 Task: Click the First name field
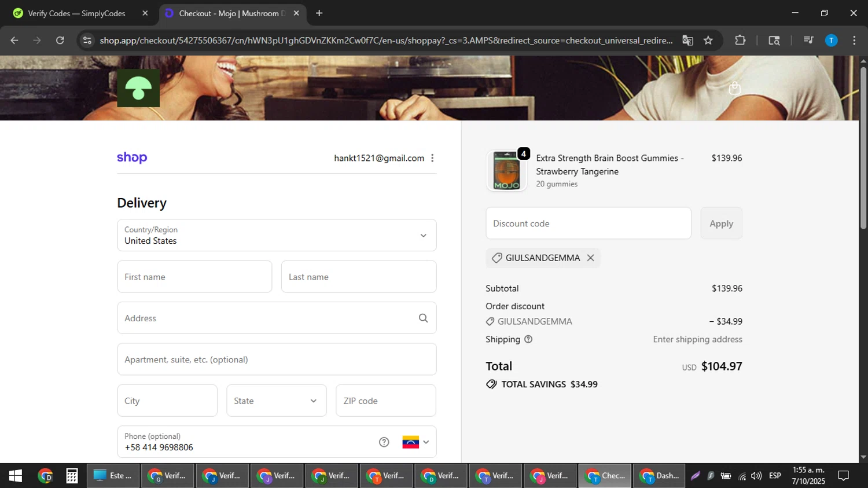[194, 277]
